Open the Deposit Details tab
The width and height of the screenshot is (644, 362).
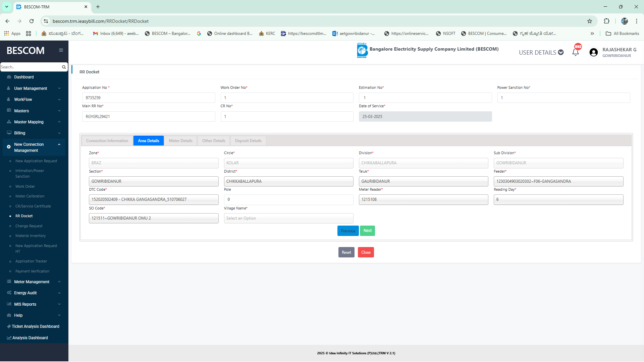pyautogui.click(x=248, y=141)
